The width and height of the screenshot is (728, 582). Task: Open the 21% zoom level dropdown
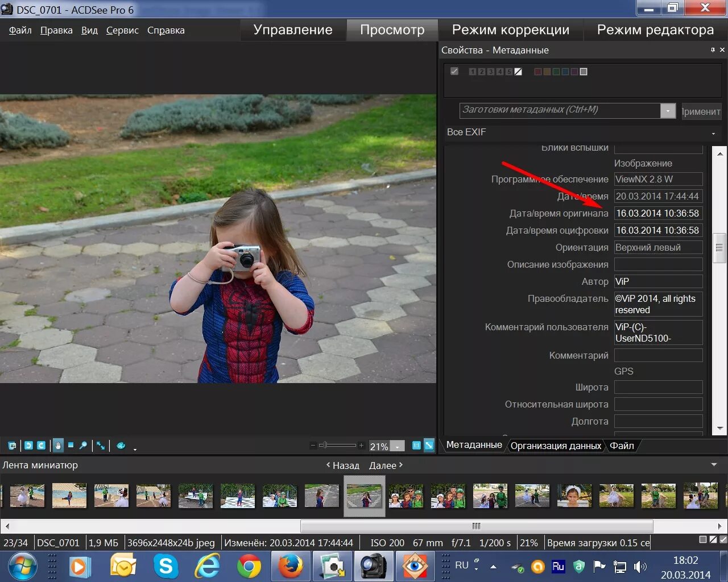(398, 446)
